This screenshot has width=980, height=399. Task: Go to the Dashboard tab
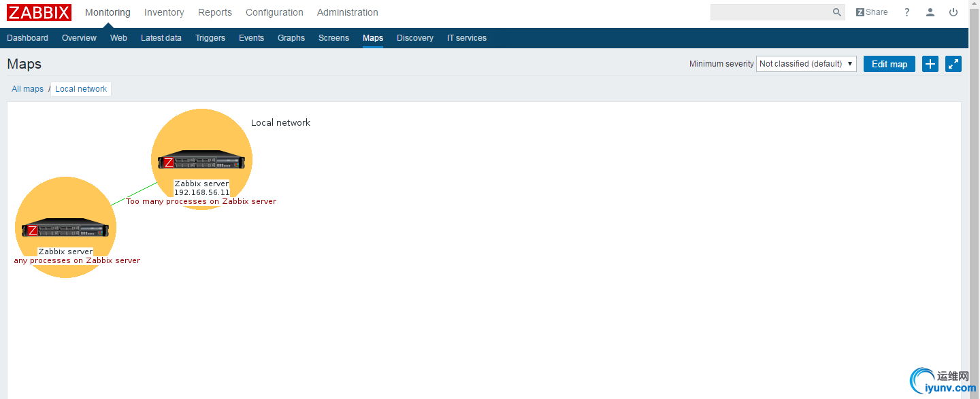coord(27,38)
